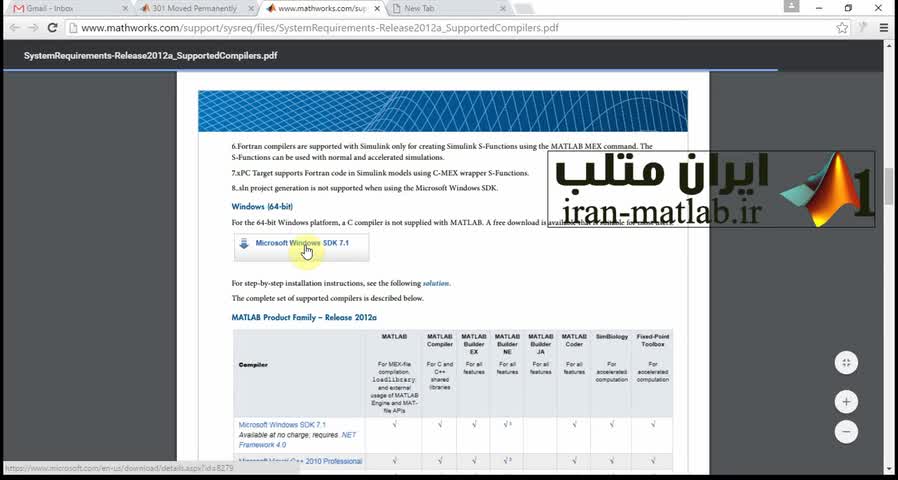
Task: Open the 'solution' link for installation instructions
Action: pyautogui.click(x=436, y=283)
